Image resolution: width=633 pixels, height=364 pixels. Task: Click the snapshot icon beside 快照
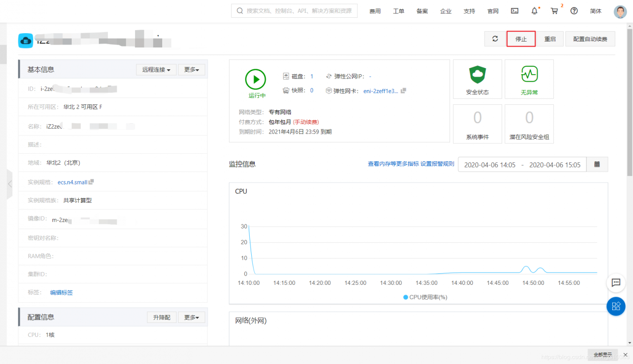[x=286, y=91]
